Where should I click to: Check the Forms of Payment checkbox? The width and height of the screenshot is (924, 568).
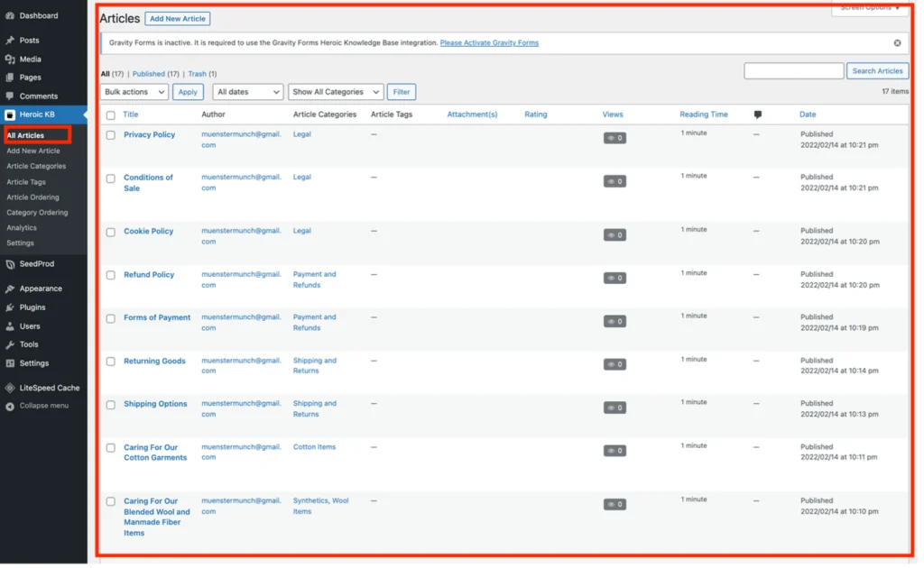tap(111, 320)
